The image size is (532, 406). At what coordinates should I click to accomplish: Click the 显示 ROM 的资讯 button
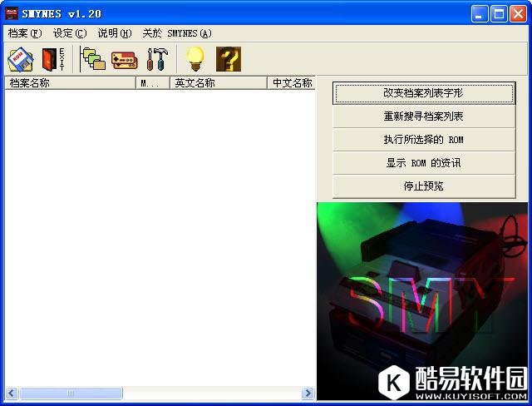tap(423, 163)
